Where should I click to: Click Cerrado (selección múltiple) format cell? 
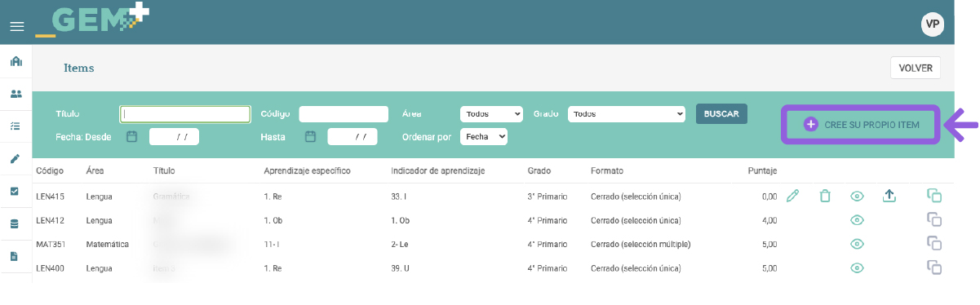(641, 244)
